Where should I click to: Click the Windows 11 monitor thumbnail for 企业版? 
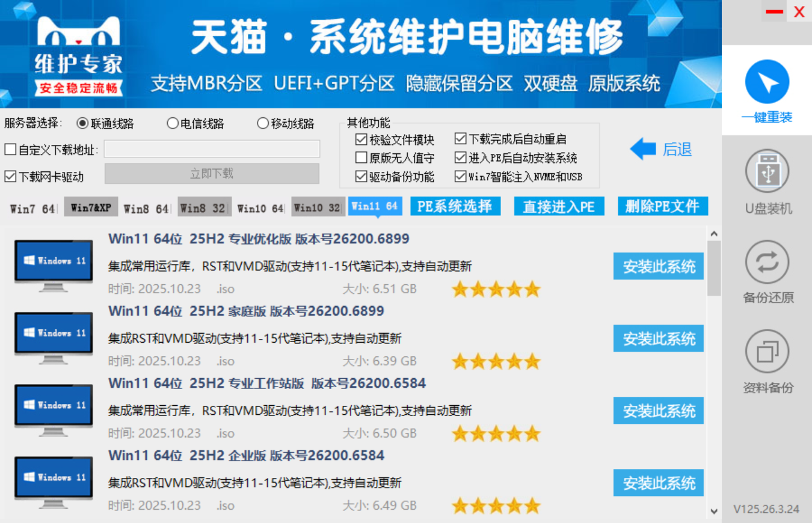tap(54, 482)
